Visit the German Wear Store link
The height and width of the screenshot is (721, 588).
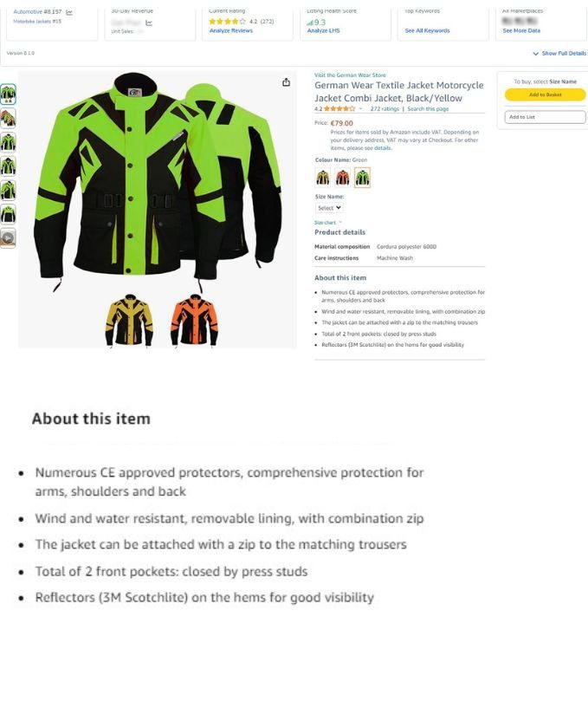[350, 75]
